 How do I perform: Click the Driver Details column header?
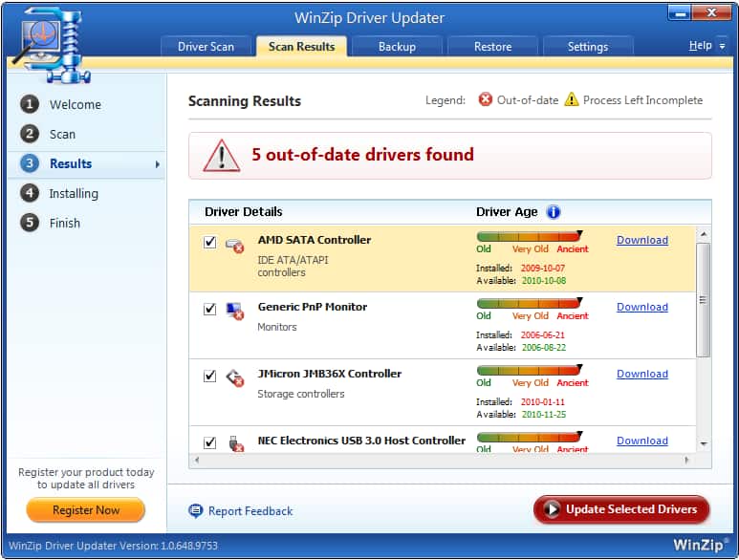(243, 212)
